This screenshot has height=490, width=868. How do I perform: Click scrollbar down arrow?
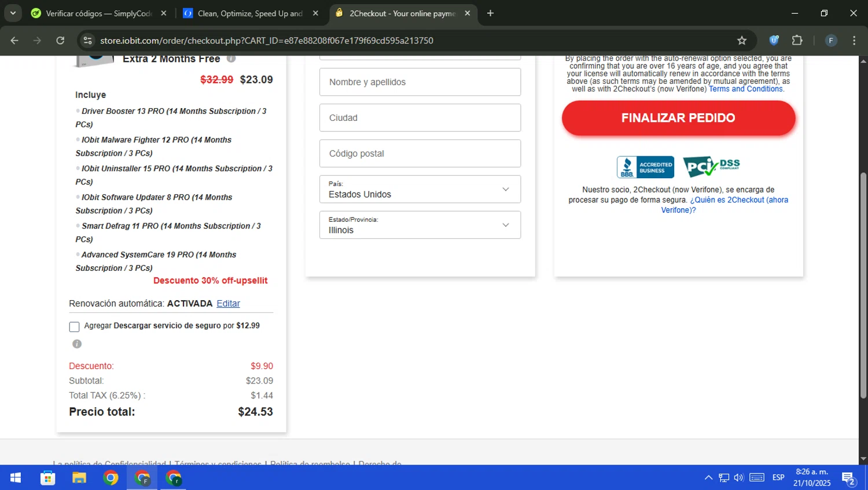click(x=863, y=459)
